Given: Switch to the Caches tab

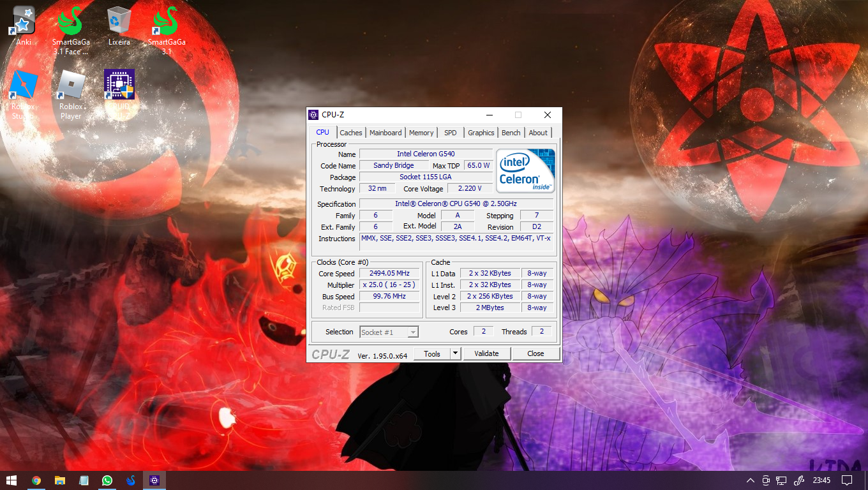Looking at the screenshot, I should tap(351, 133).
